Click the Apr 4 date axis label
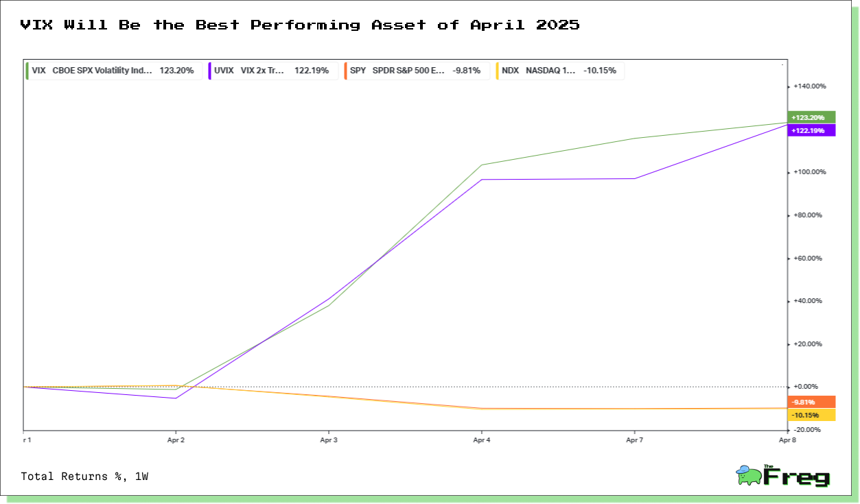The height and width of the screenshot is (504, 860). 482,440
